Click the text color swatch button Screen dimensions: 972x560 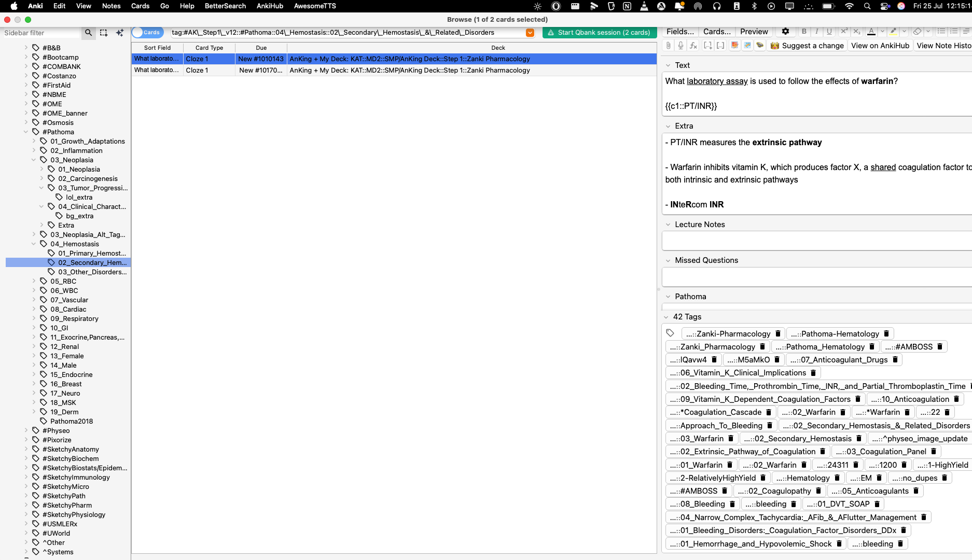click(x=871, y=32)
